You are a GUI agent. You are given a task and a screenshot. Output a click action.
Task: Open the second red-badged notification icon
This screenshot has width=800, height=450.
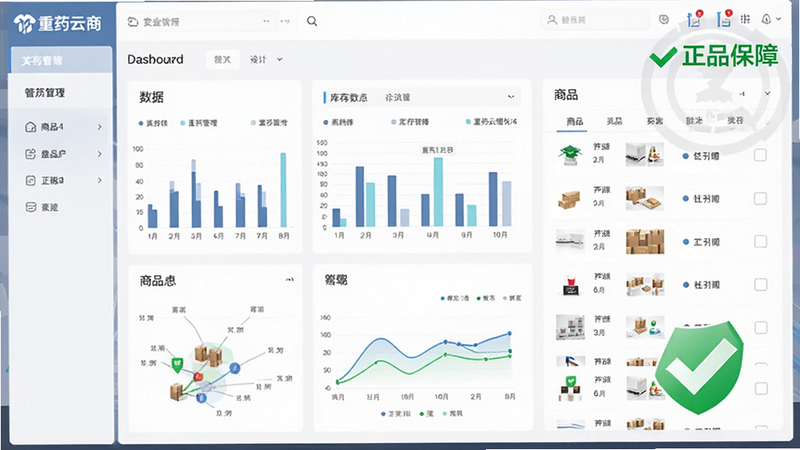pyautogui.click(x=724, y=19)
